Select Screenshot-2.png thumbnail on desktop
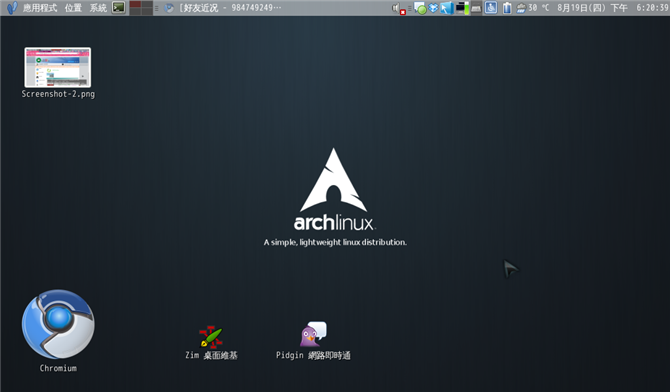The image size is (670, 392). (x=58, y=68)
